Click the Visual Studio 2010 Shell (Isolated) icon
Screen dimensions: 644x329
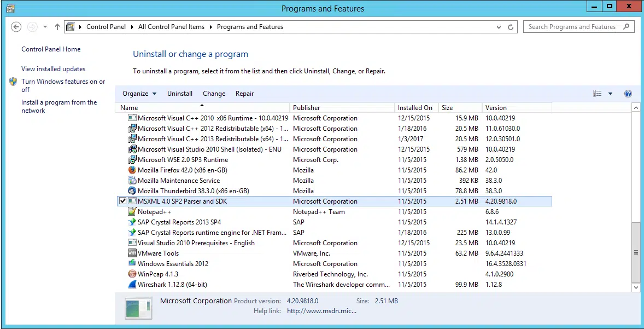[132, 149]
